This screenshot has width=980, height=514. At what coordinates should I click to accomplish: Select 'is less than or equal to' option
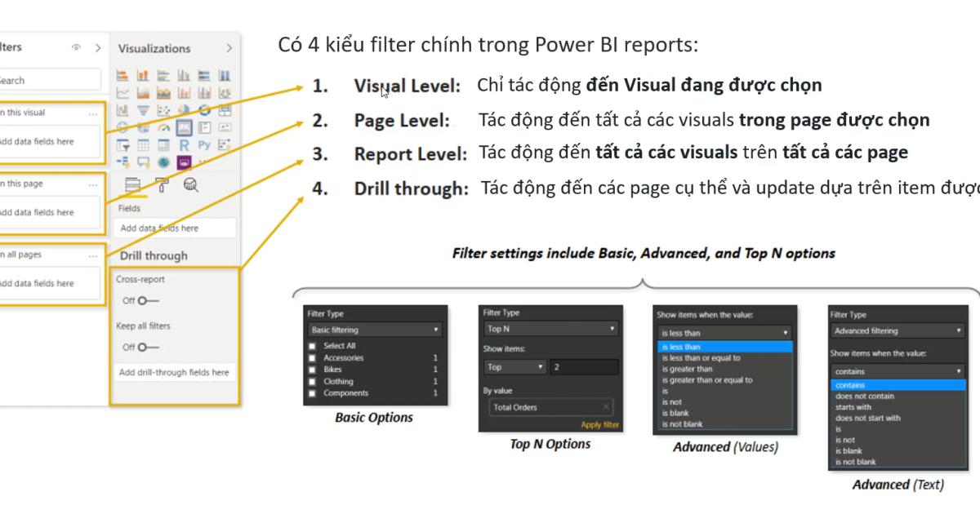click(701, 358)
